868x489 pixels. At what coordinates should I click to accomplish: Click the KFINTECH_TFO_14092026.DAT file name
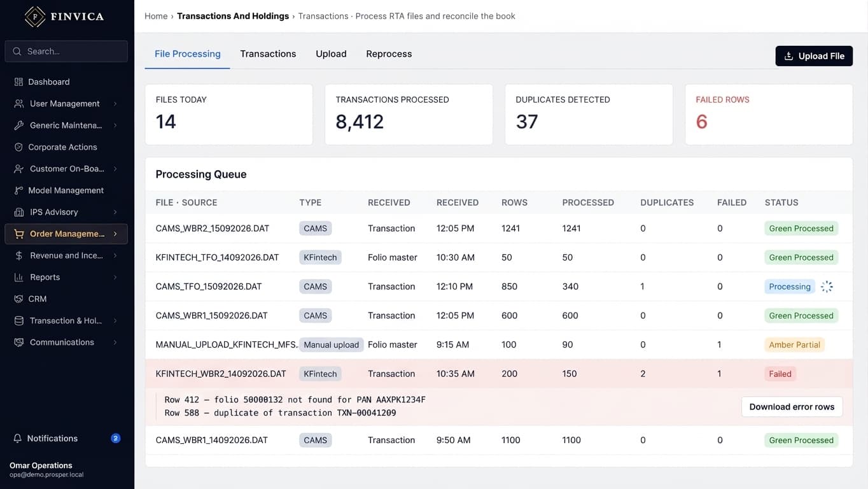click(217, 258)
